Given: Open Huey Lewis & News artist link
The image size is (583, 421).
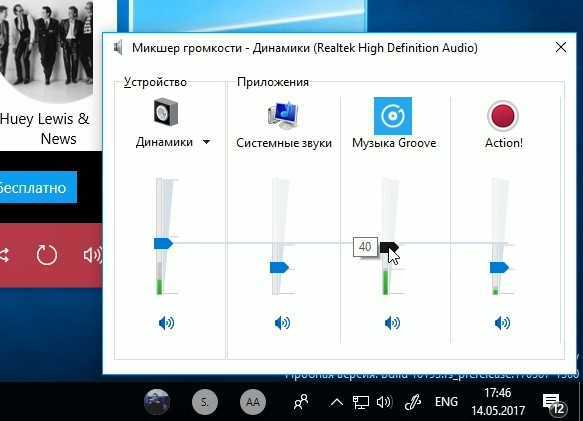Looking at the screenshot, I should [45, 129].
